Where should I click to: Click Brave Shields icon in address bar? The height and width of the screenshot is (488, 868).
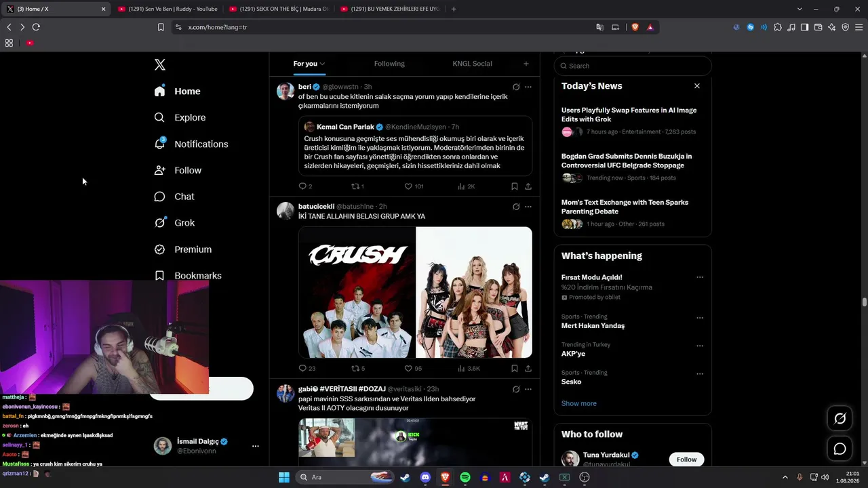coord(635,27)
